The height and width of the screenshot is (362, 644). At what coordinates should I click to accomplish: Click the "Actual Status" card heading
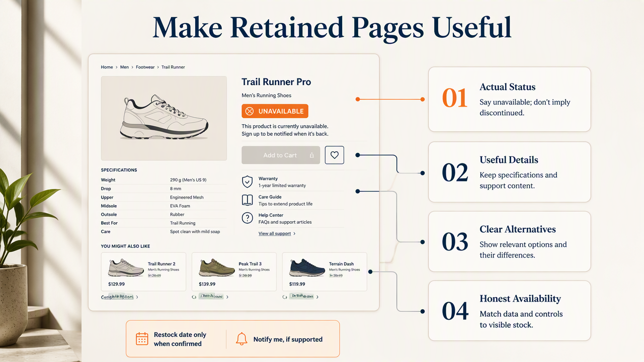pyautogui.click(x=507, y=87)
